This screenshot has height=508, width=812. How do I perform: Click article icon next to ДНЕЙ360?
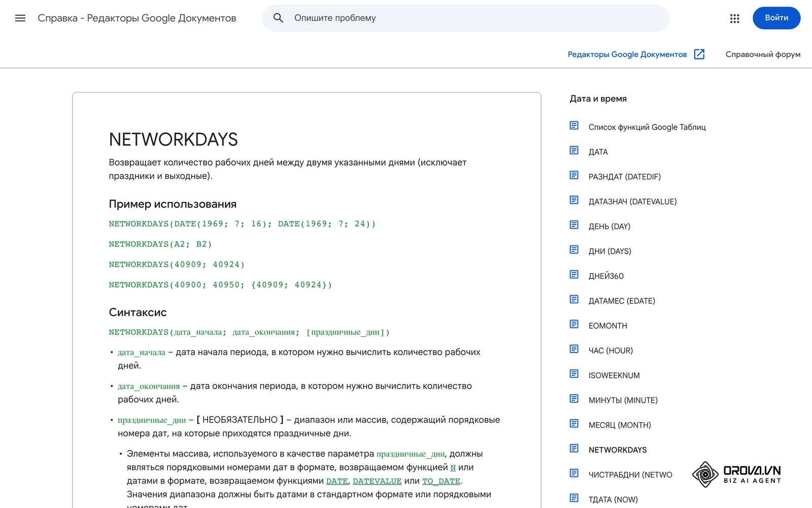point(574,275)
